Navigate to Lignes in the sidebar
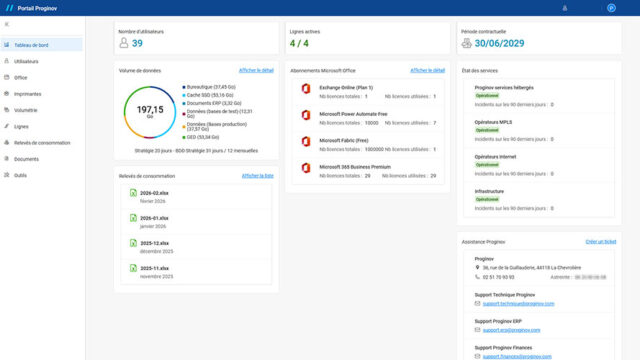The height and width of the screenshot is (360, 640). coord(42,127)
